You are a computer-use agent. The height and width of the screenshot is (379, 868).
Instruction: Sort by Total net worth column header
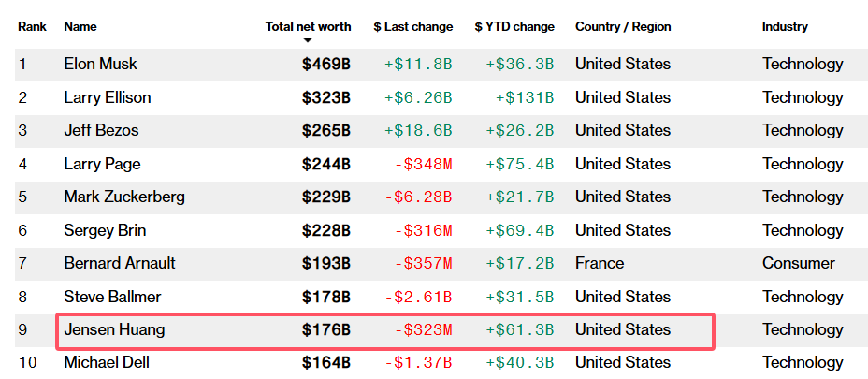[308, 27]
